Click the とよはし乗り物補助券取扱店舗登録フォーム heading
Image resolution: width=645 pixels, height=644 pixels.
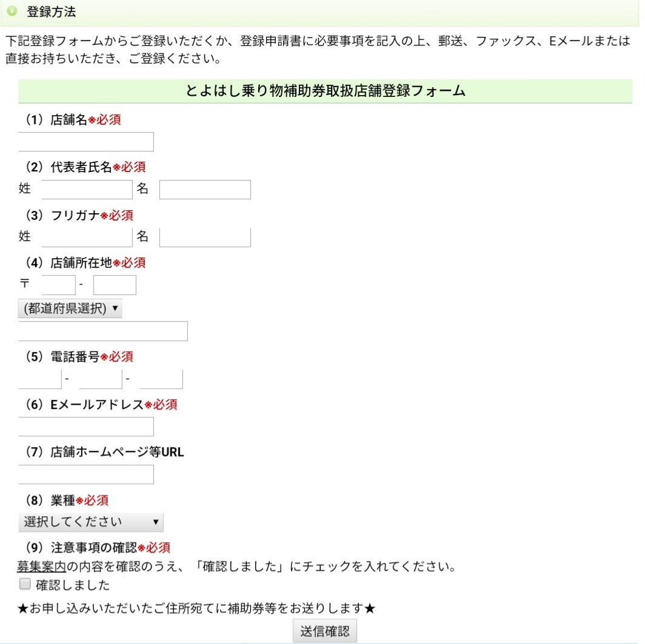[325, 91]
